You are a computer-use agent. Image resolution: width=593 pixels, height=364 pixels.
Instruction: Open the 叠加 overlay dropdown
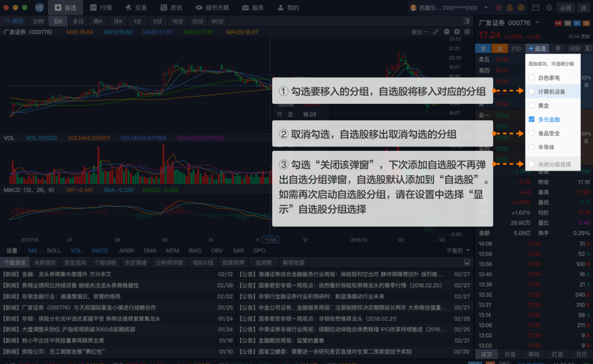[419, 32]
